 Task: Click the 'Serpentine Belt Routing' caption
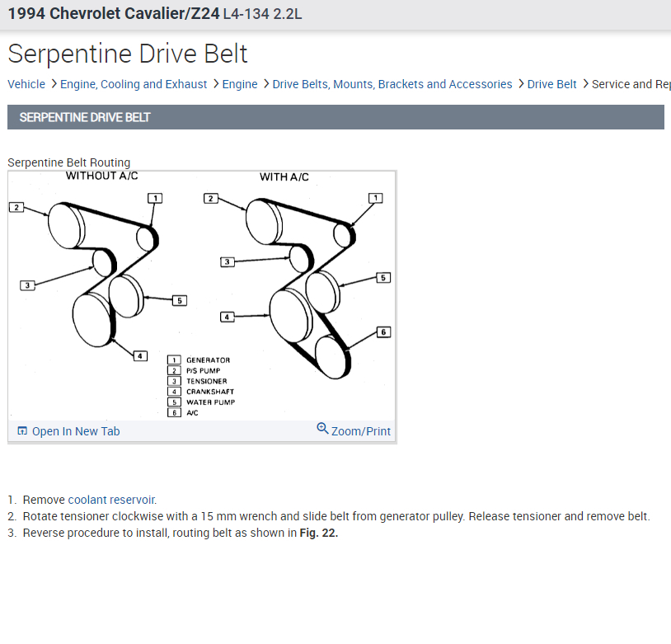point(69,162)
